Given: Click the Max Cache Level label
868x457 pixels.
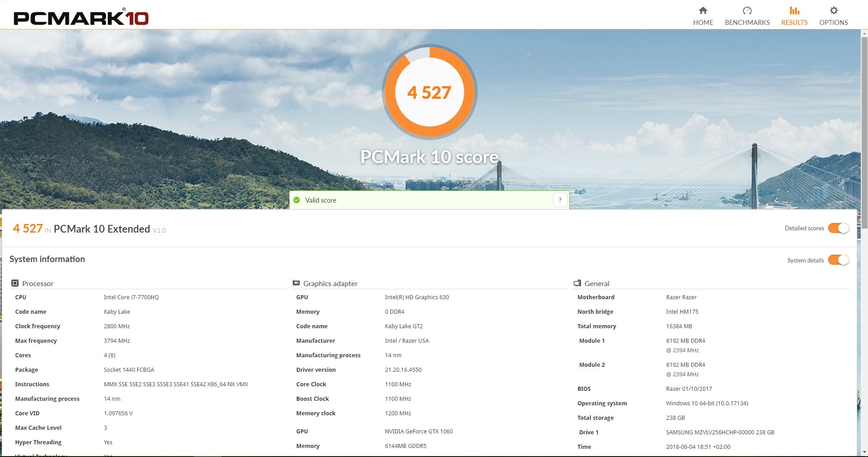Looking at the screenshot, I should pos(38,428).
